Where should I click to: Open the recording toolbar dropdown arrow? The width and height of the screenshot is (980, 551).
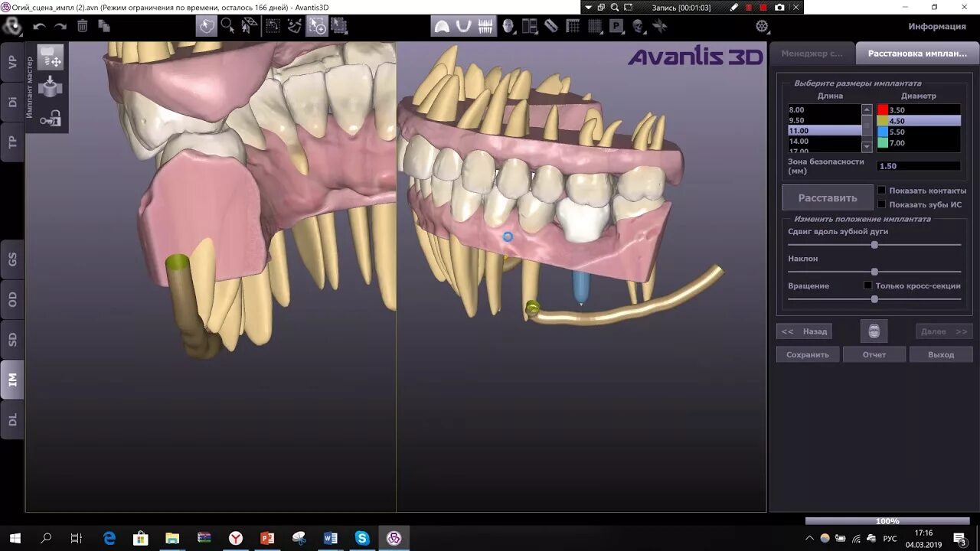click(589, 7)
